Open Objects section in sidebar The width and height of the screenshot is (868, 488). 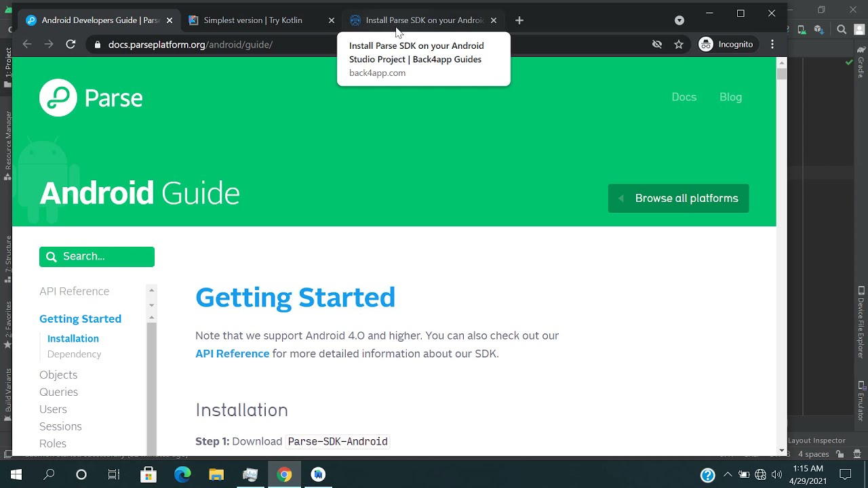pos(58,374)
